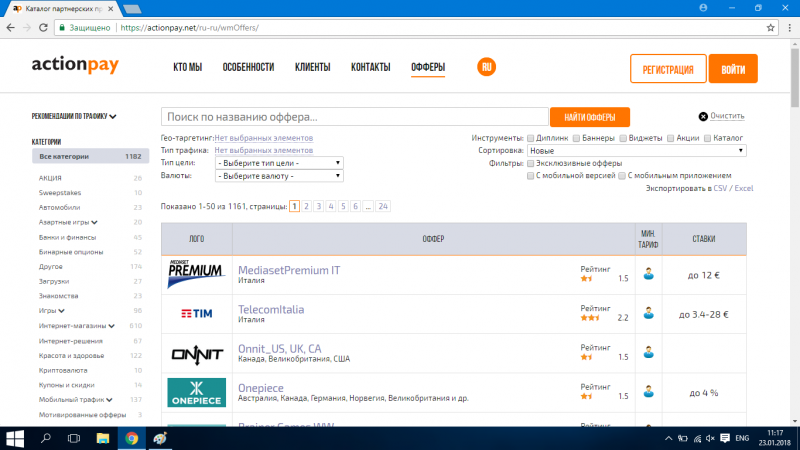Check the С мобильной версией filter

tap(530, 176)
